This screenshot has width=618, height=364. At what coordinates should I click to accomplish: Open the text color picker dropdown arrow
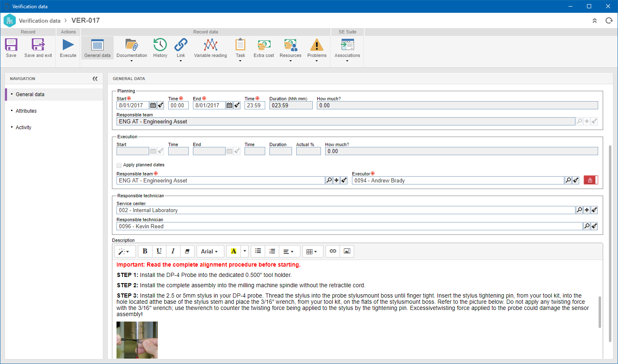click(245, 251)
